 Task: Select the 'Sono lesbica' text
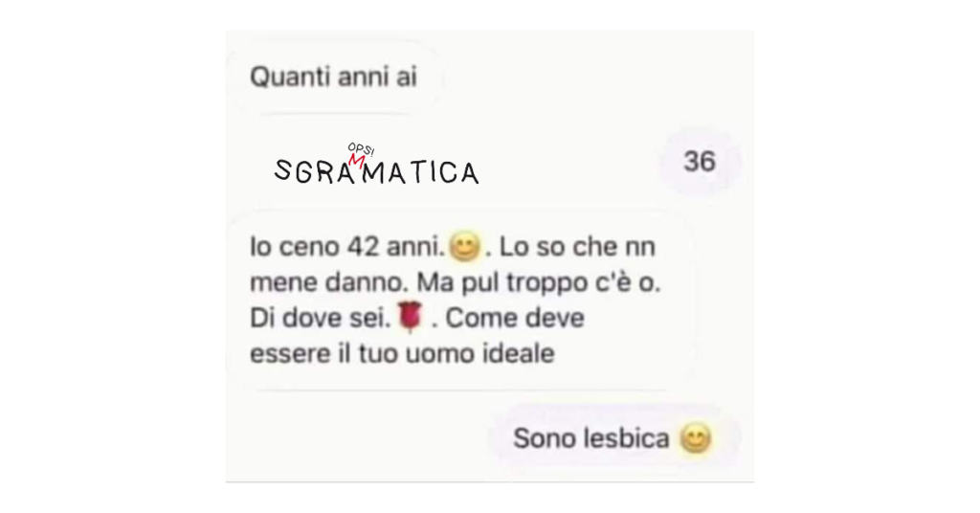[x=591, y=438]
